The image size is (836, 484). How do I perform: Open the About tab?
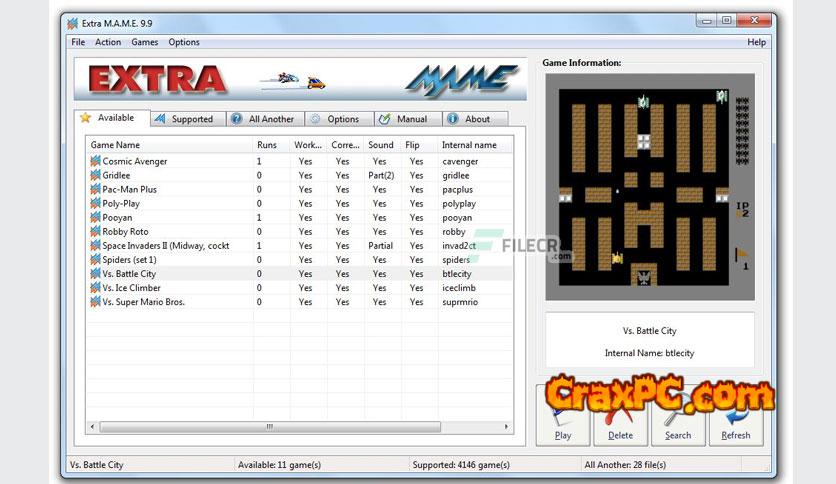point(470,119)
